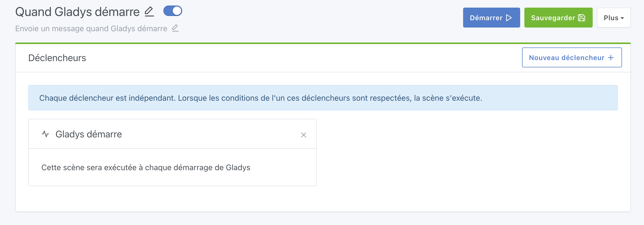644x225 pixels.
Task: Expand options under the Plus menu
Action: [613, 18]
